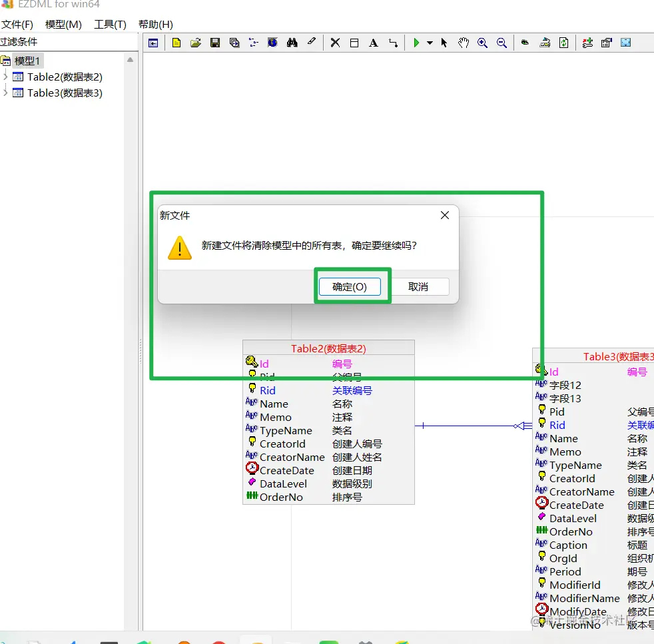
Task: Click the ModifierId field in Table3
Action: tap(575, 585)
